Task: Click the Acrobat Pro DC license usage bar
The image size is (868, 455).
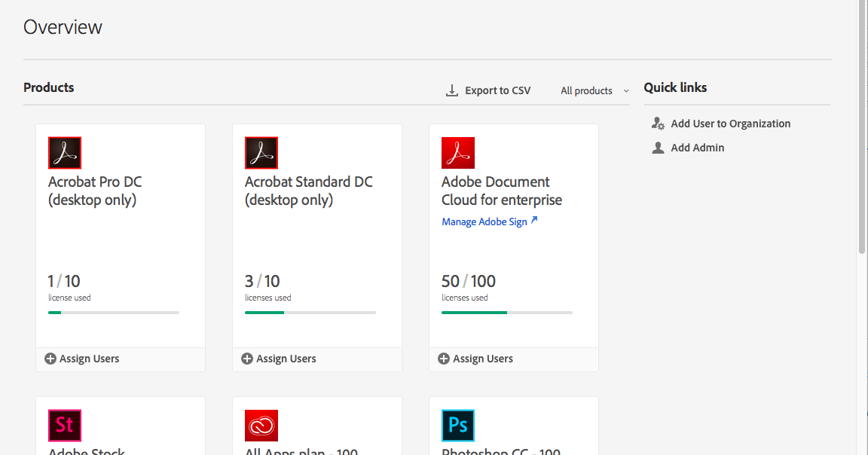Action: coord(114,313)
